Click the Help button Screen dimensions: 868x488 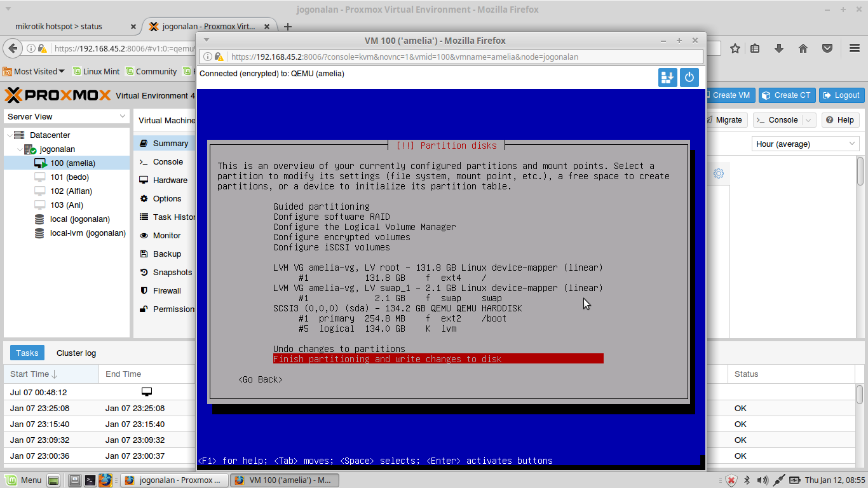click(840, 120)
